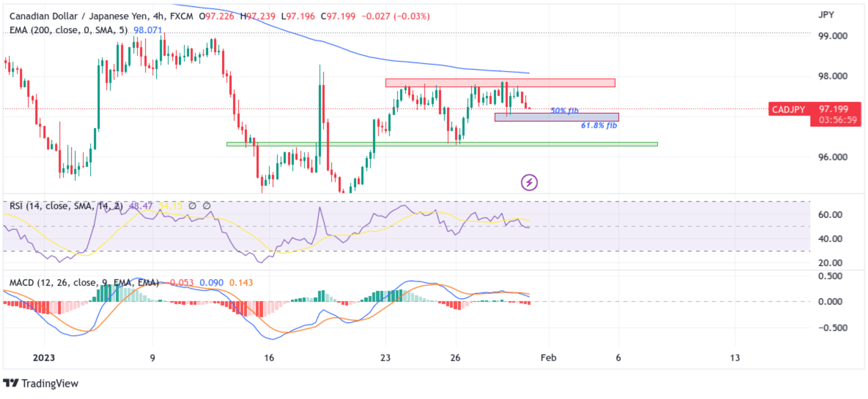Click the open price O97.226 in the header
The height and width of the screenshot is (399, 868).
216,16
